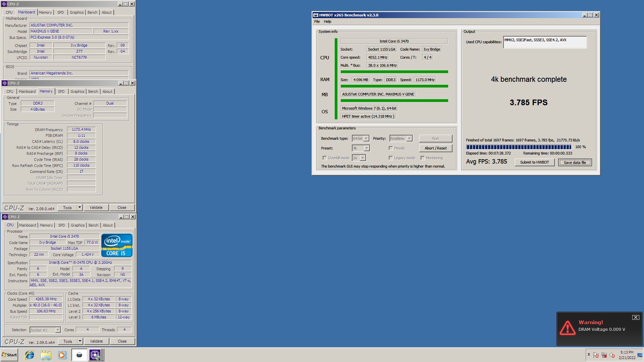Image resolution: width=644 pixels, height=362 pixels.
Task: Click the CPU-Z Memory window title icon
Action: (5, 83)
